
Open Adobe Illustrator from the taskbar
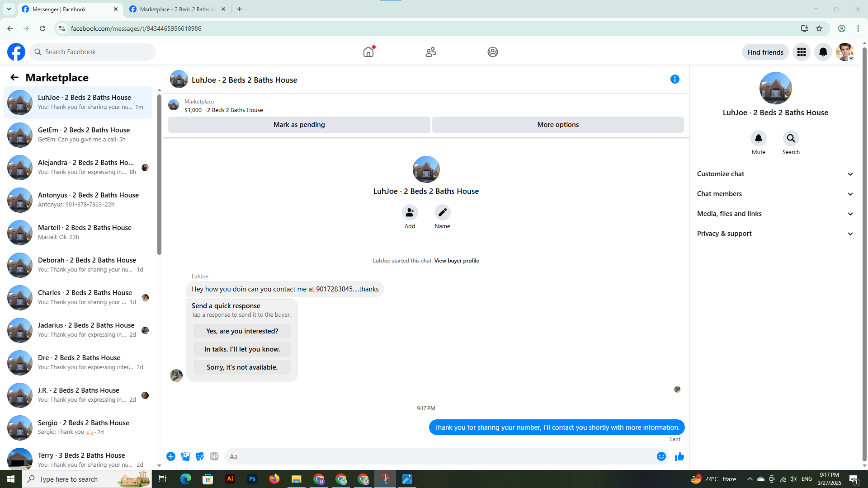pos(230,479)
